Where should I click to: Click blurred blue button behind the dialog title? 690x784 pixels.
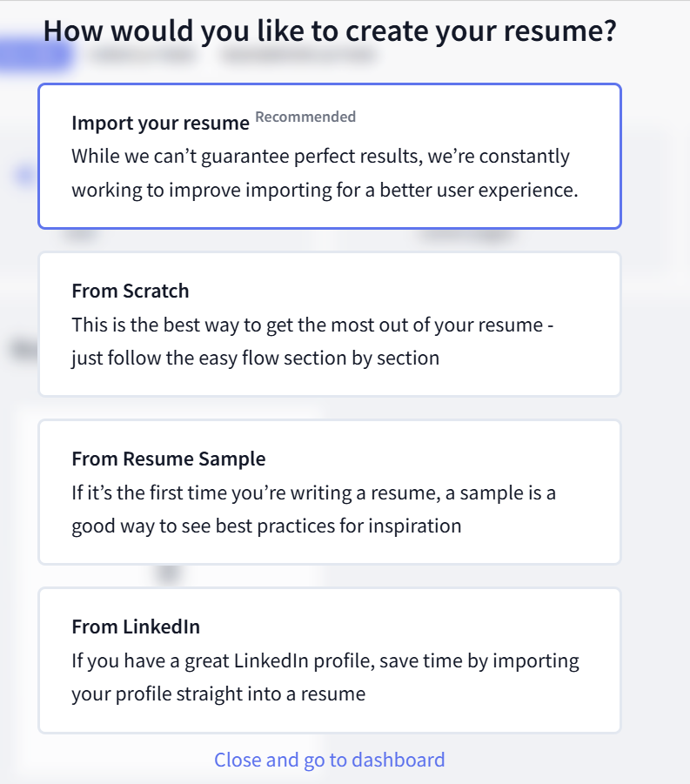(35, 55)
